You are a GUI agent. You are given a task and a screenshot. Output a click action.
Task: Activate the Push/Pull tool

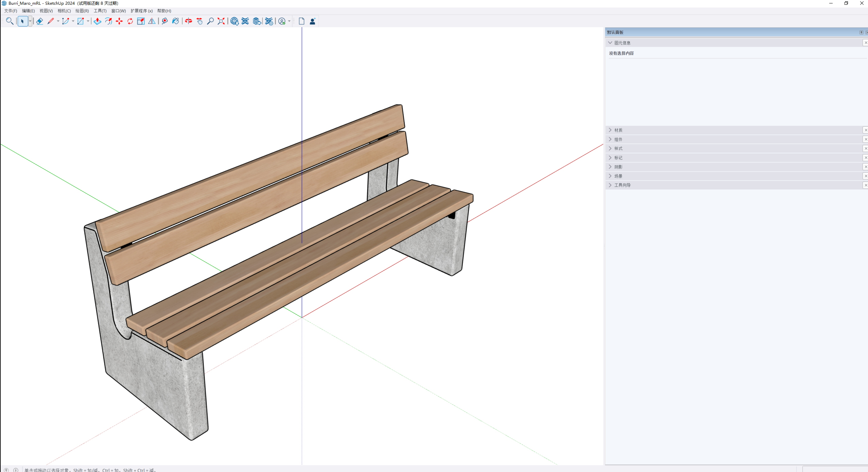tap(98, 21)
